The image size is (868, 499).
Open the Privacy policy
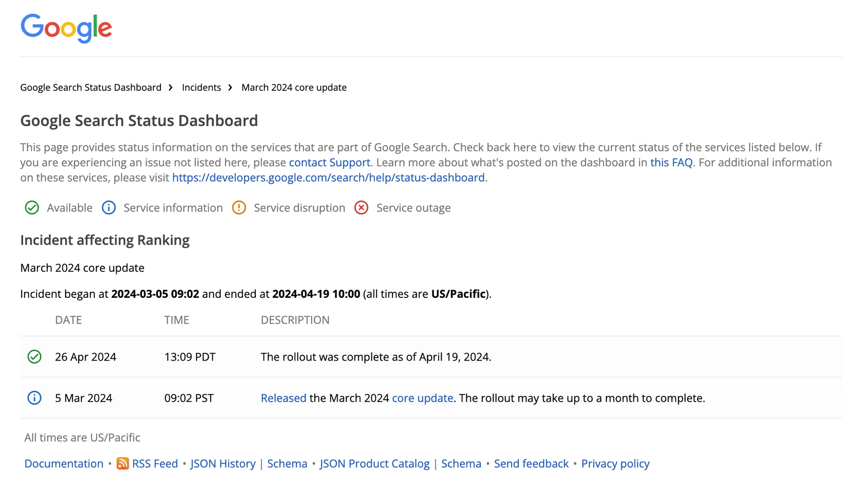615,464
